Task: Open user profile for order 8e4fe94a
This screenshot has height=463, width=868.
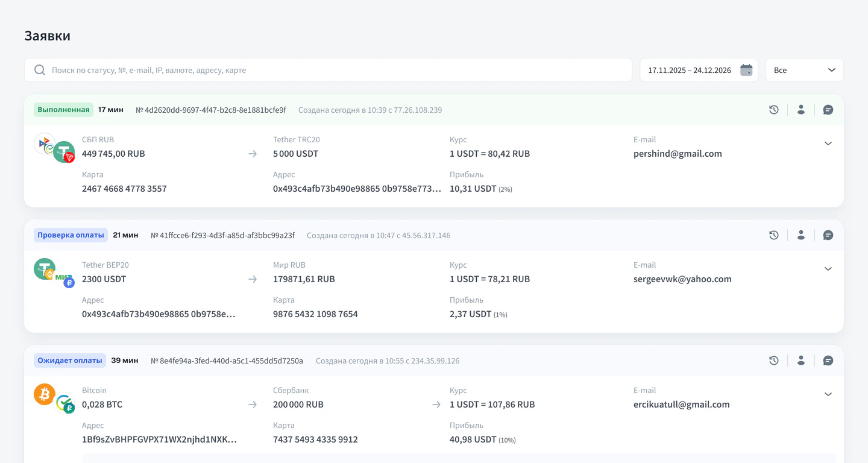Action: 801,361
